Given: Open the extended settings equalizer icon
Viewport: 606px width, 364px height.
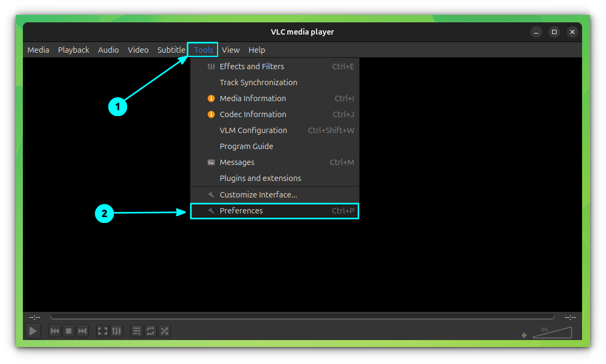Looking at the screenshot, I should point(117,330).
